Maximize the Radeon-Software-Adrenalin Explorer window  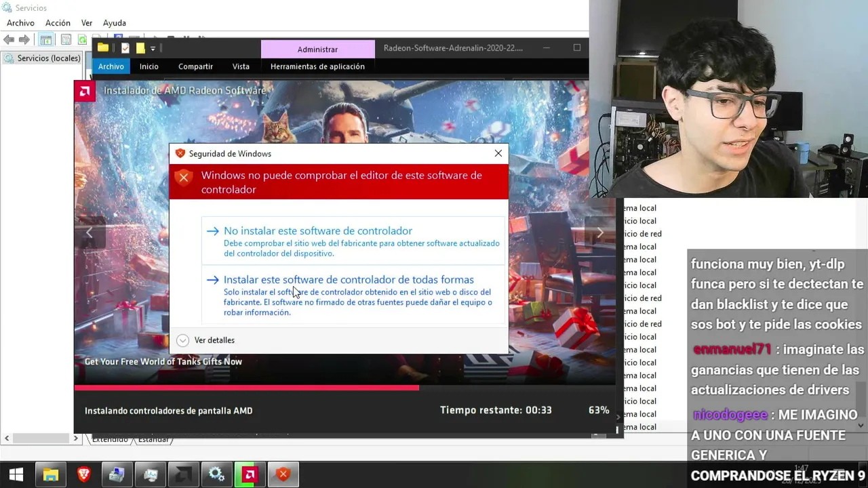coord(577,48)
